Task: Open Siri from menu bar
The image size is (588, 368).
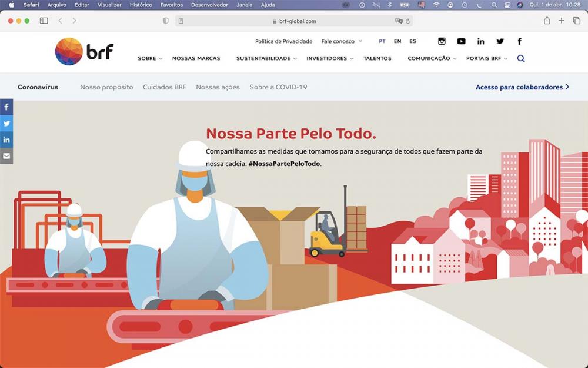Action: coord(520,5)
